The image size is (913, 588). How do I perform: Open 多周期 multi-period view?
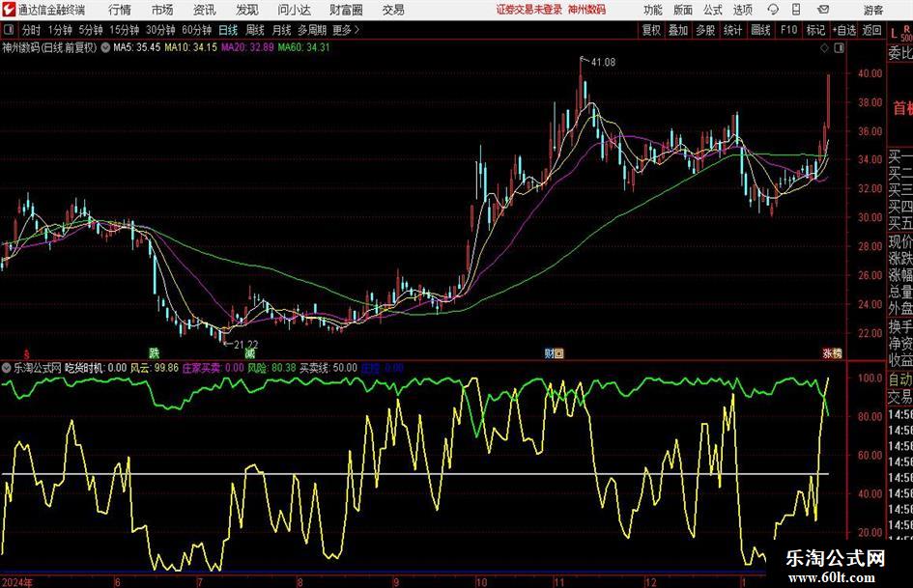click(312, 30)
